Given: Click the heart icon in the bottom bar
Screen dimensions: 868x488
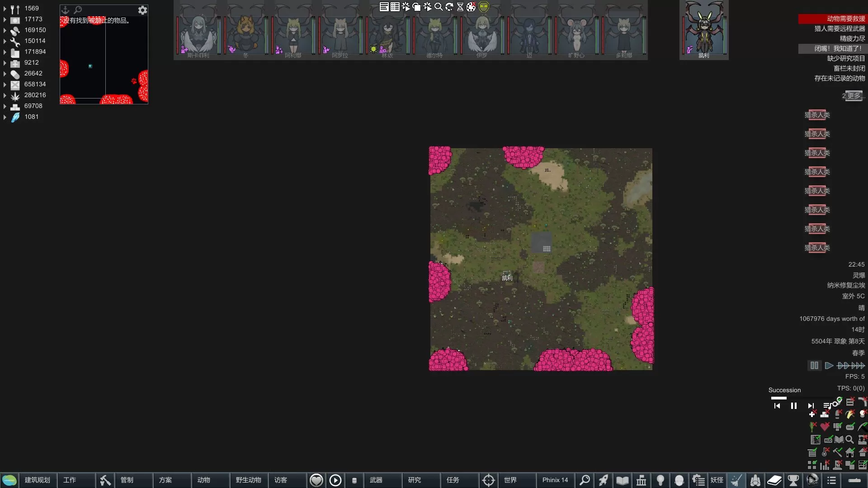Looking at the screenshot, I should [x=316, y=480].
